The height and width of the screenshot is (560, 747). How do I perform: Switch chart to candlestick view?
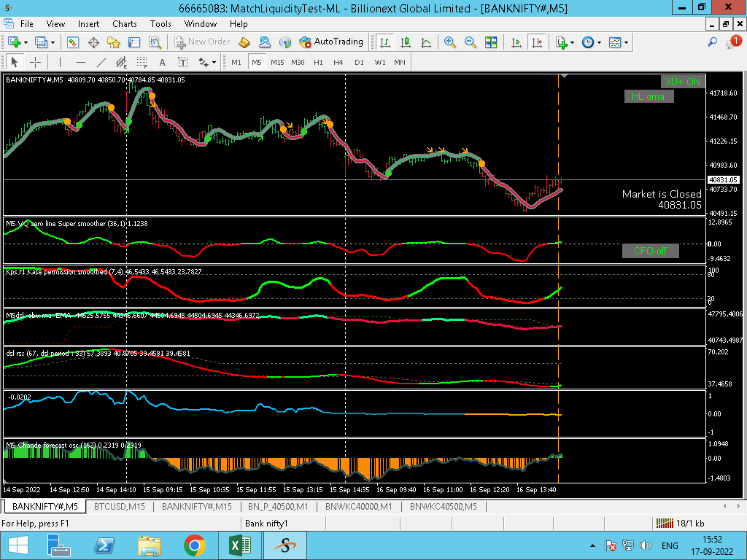[405, 42]
